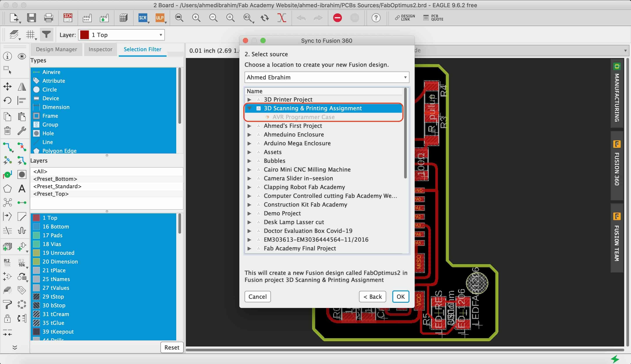Expand the more tools chevron at bottom
This screenshot has width=631, height=364.
pos(15,347)
